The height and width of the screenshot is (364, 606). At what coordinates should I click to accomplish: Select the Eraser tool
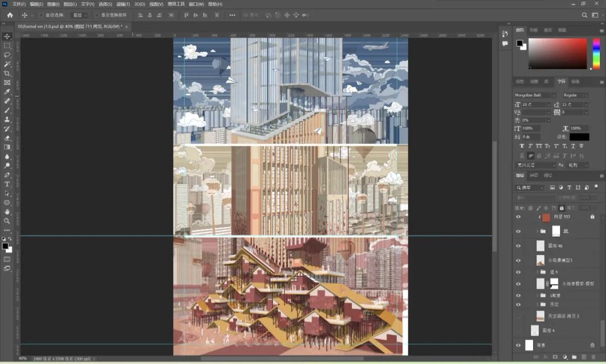click(x=7, y=138)
